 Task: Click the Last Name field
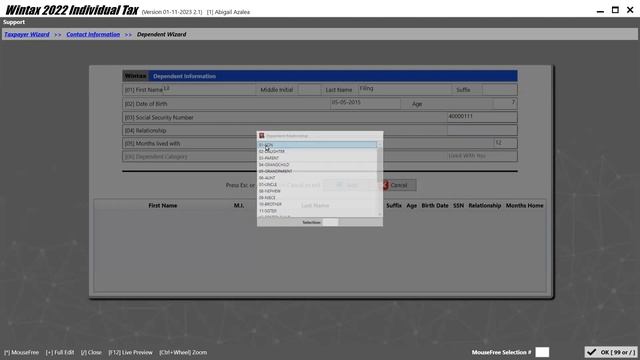(404, 89)
